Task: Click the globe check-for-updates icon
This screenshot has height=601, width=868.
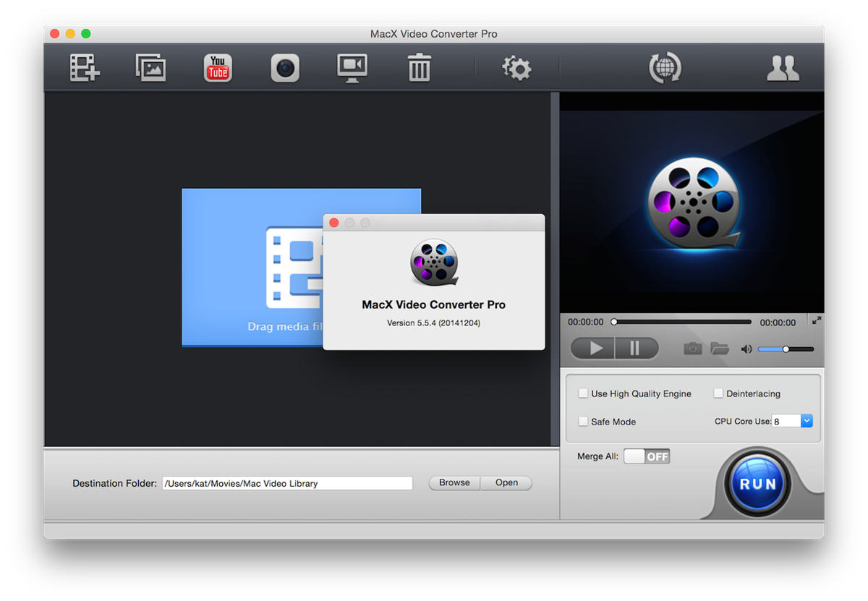Action: (665, 68)
